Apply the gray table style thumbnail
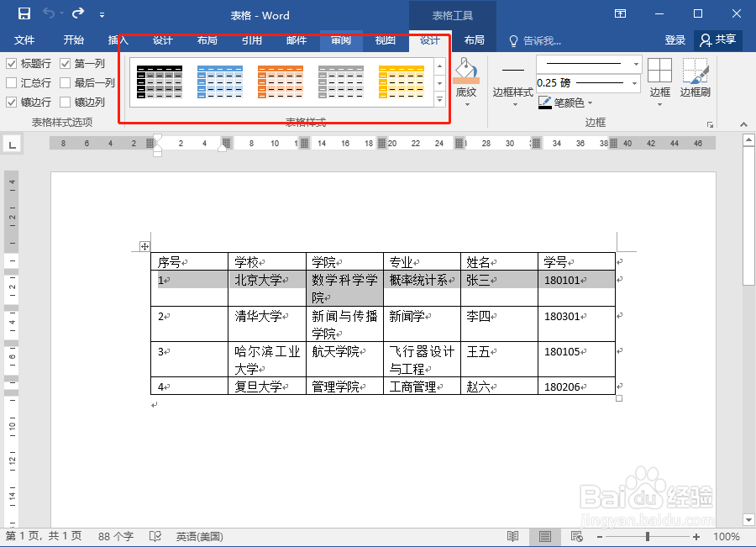 pos(341,82)
